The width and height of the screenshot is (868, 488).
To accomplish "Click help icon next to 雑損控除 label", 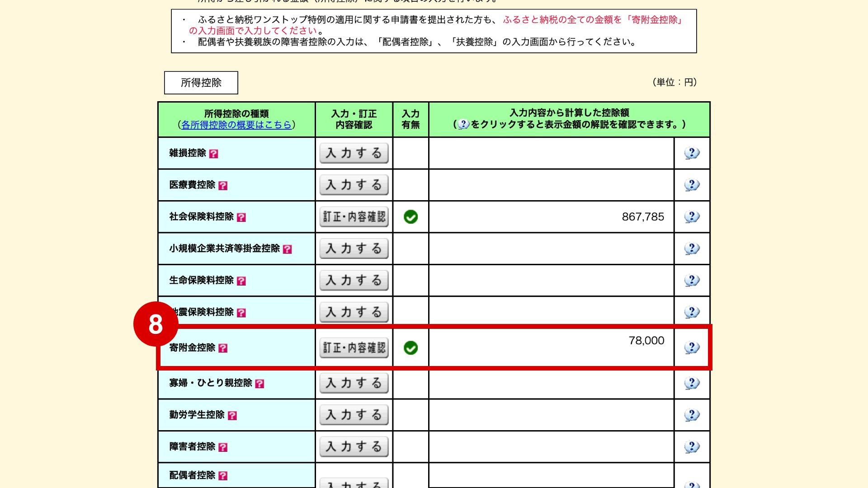I will click(213, 154).
